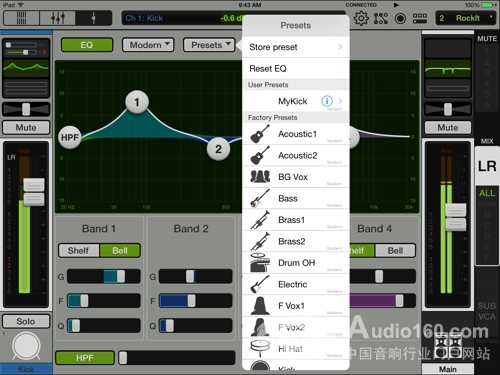The height and width of the screenshot is (375, 500).
Task: Tap the record circle icon
Action: (x=400, y=18)
